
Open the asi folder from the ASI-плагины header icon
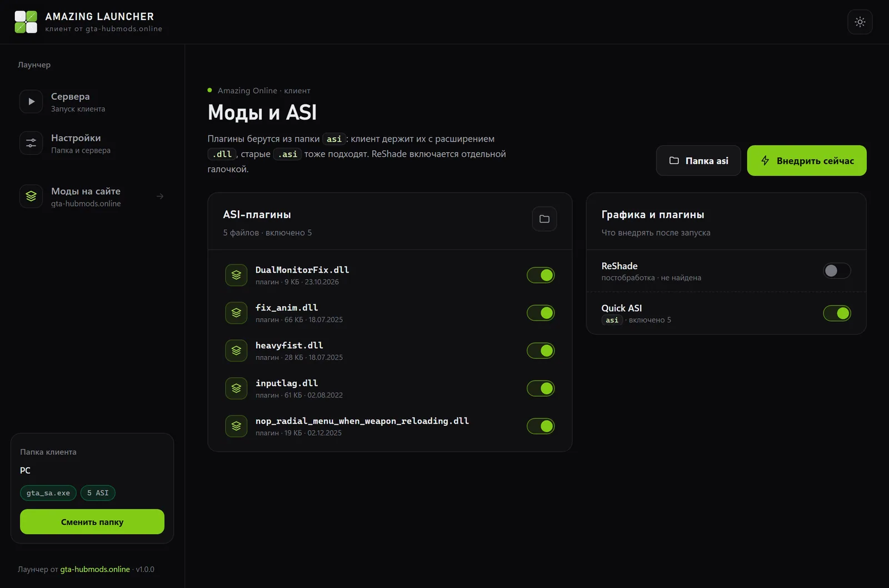[x=545, y=219]
